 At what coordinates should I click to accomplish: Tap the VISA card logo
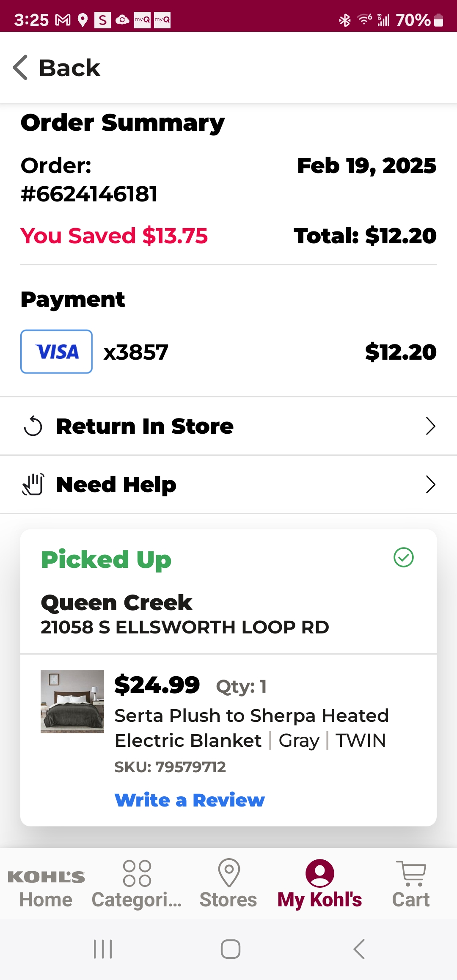[x=57, y=352]
